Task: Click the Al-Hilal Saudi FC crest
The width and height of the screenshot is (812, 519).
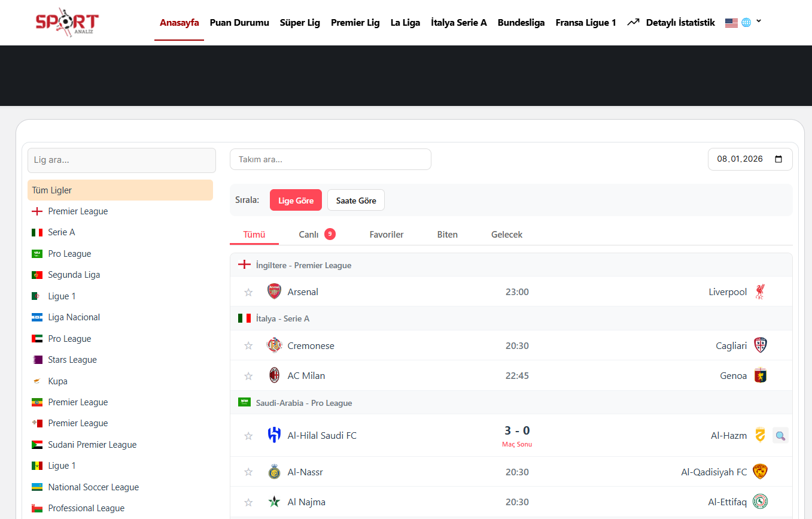Action: pos(274,435)
